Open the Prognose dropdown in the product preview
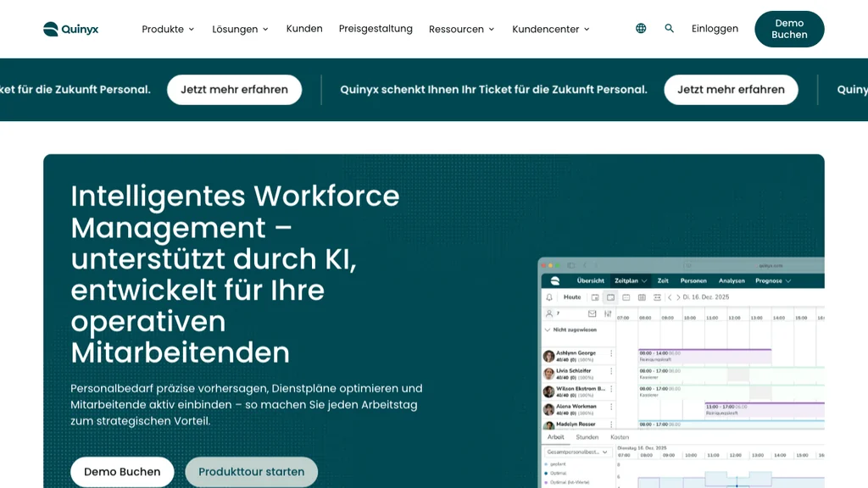The width and height of the screenshot is (868, 488). click(x=773, y=281)
